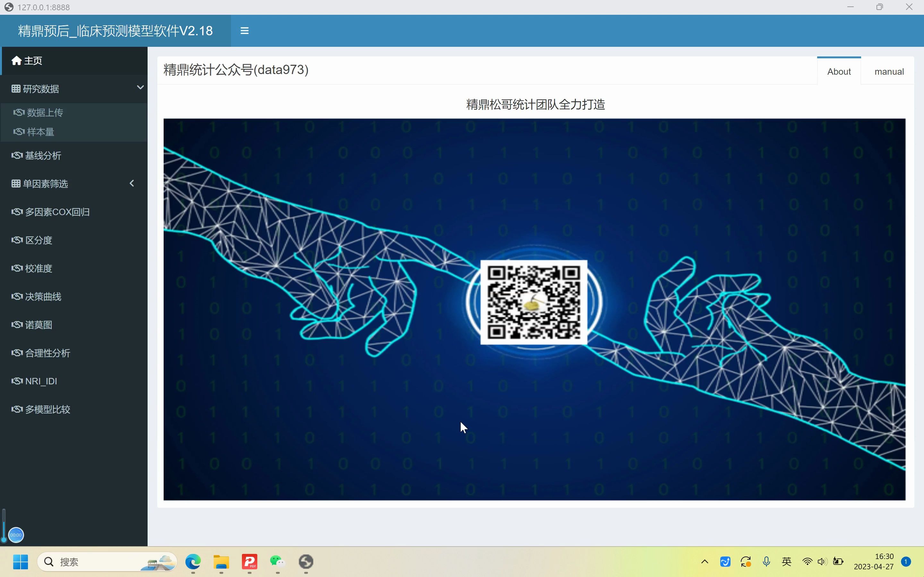This screenshot has height=577, width=924.
Task: Open 多模型比较 model comparison
Action: point(47,409)
